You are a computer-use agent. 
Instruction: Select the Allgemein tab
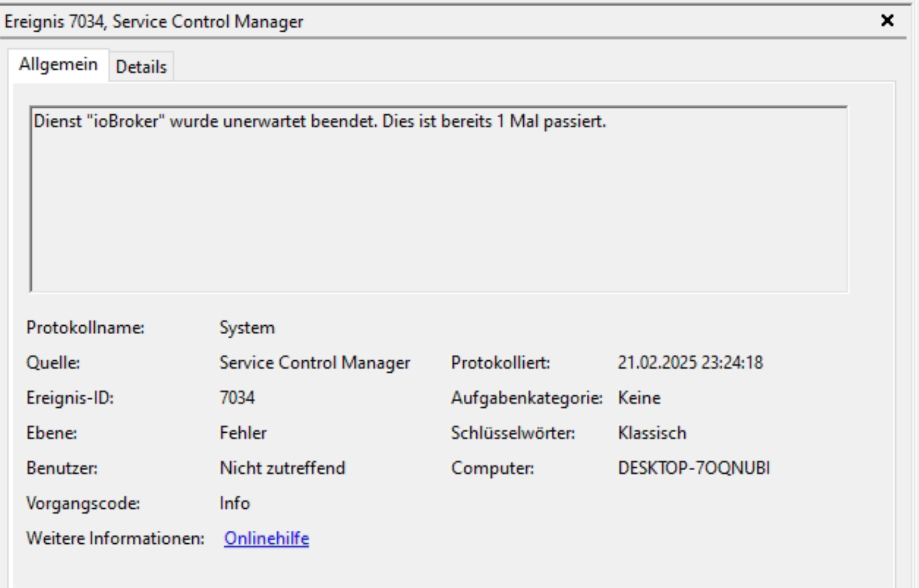58,65
